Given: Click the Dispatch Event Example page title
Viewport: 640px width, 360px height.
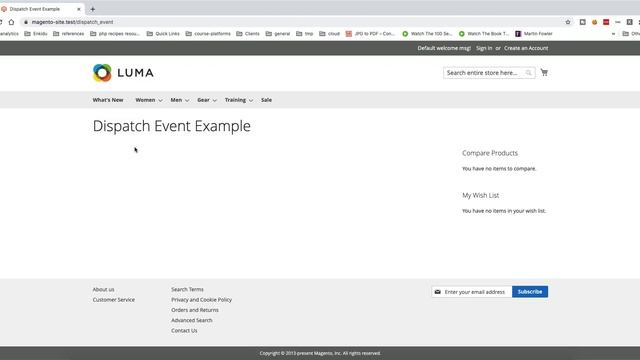Looking at the screenshot, I should coord(171,126).
